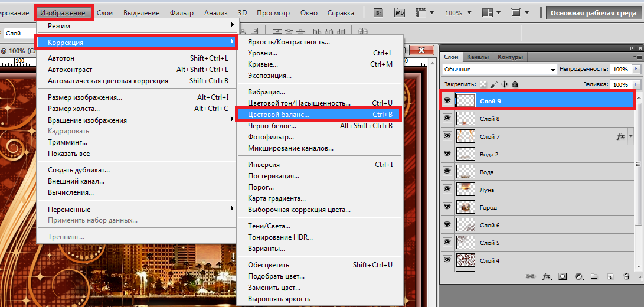Select Цветовой тон/Насыщенность... item
This screenshot has width=644, height=307.
point(320,103)
